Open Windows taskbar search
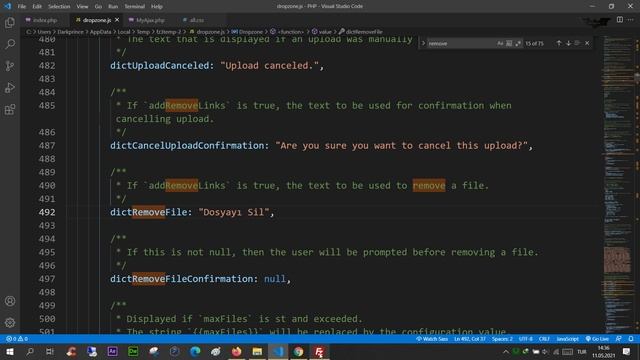The height and width of the screenshot is (360, 640). 30,352
